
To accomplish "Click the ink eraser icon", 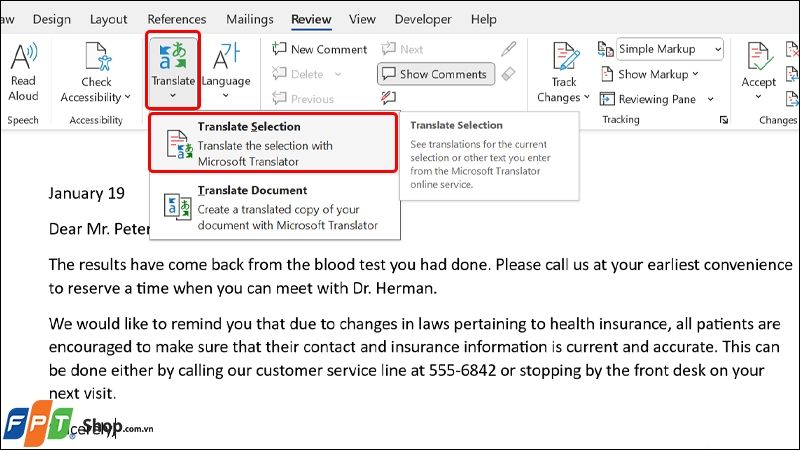I will click(508, 74).
